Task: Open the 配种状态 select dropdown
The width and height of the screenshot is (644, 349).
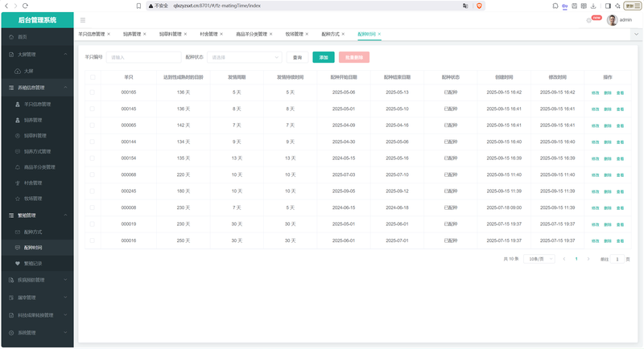Action: click(245, 57)
